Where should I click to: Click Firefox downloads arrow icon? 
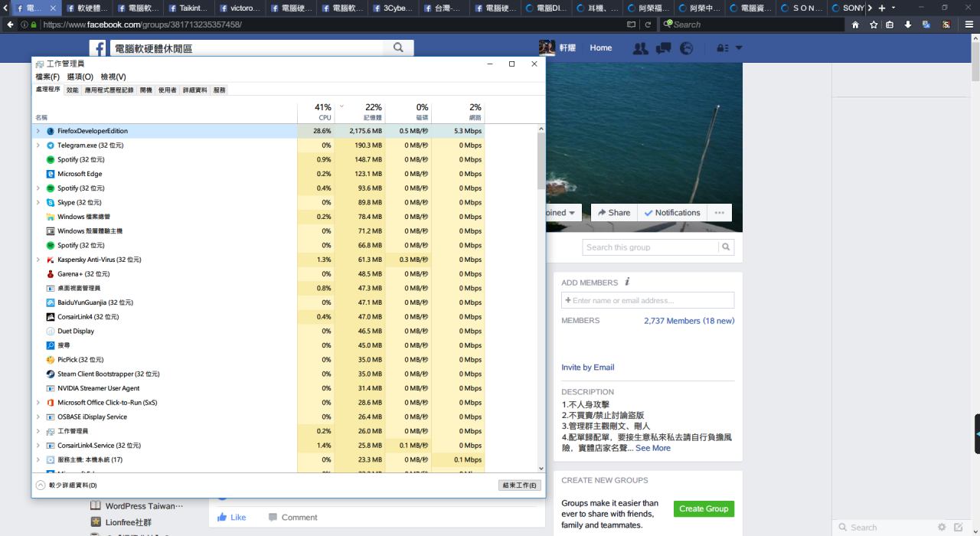click(907, 25)
